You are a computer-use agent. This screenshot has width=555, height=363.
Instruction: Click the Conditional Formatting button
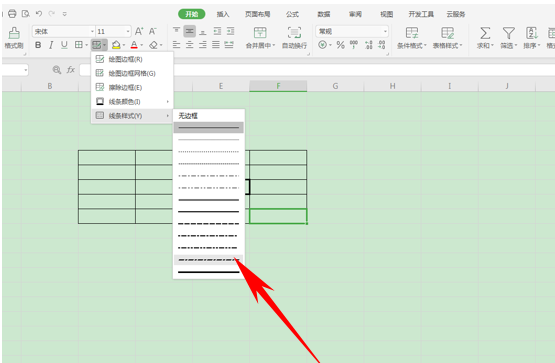point(412,38)
